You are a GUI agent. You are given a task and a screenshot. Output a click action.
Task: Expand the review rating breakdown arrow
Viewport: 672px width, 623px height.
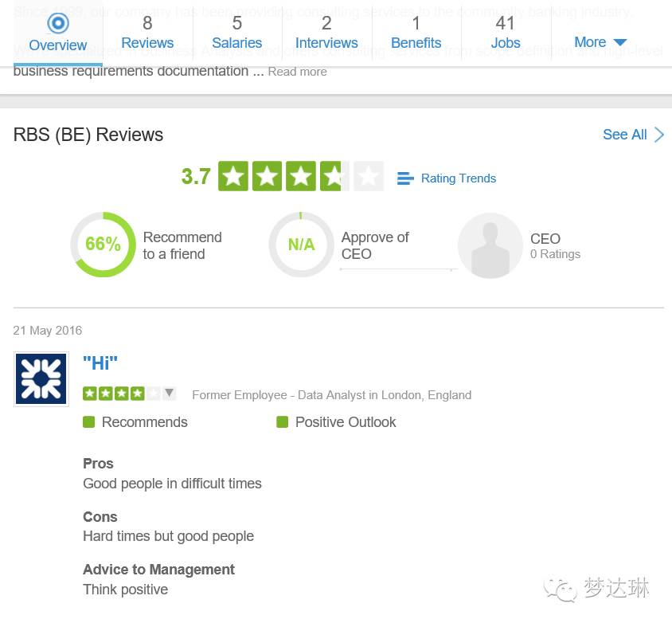170,393
